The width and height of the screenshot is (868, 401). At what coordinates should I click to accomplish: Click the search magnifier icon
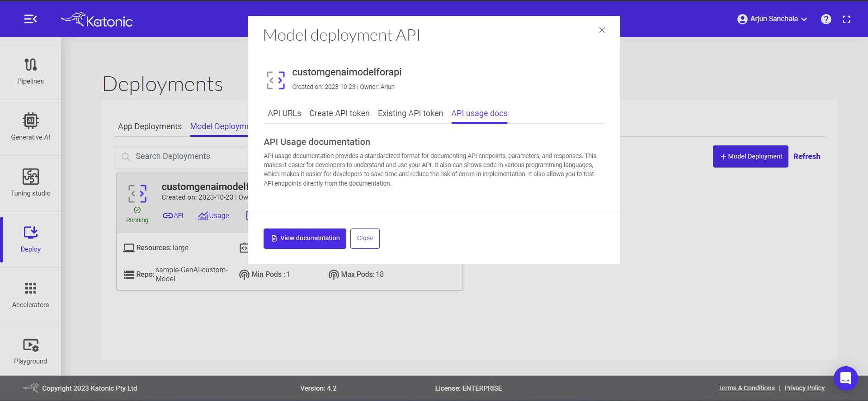point(126,157)
